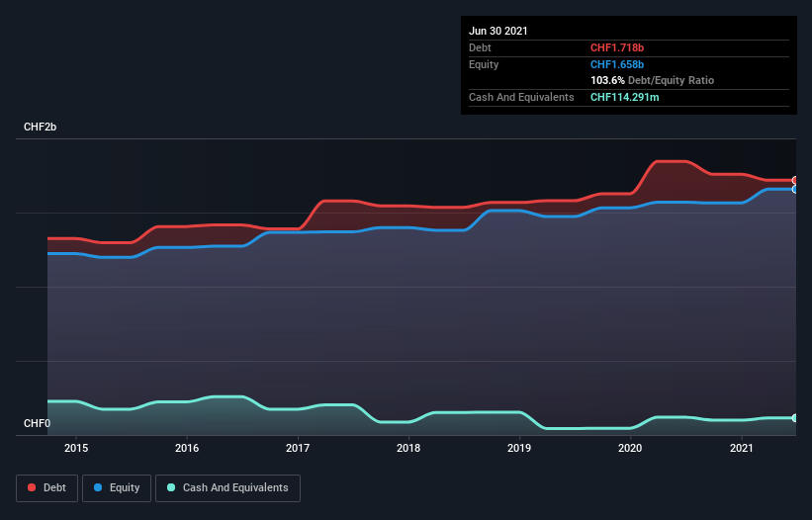Click the teal Cash endpoint marker
Viewport: 812px width, 520px height.
[795, 418]
